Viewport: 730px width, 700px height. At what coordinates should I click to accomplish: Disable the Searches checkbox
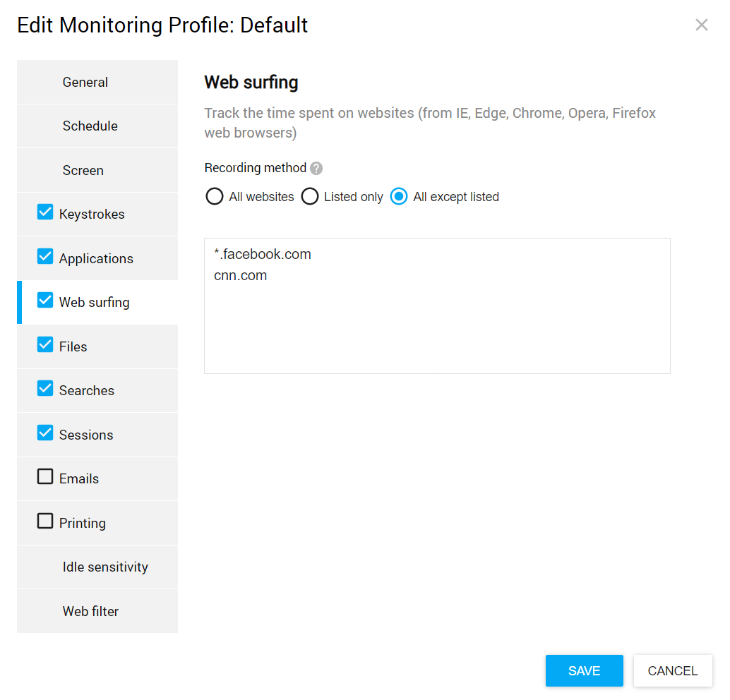click(45, 389)
